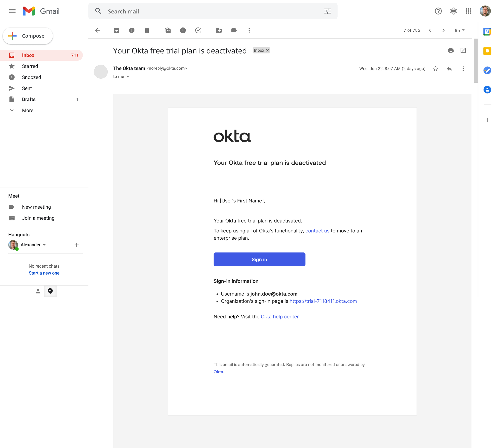Mark the email as unread
Screen dimensions: 497x448
[168, 30]
